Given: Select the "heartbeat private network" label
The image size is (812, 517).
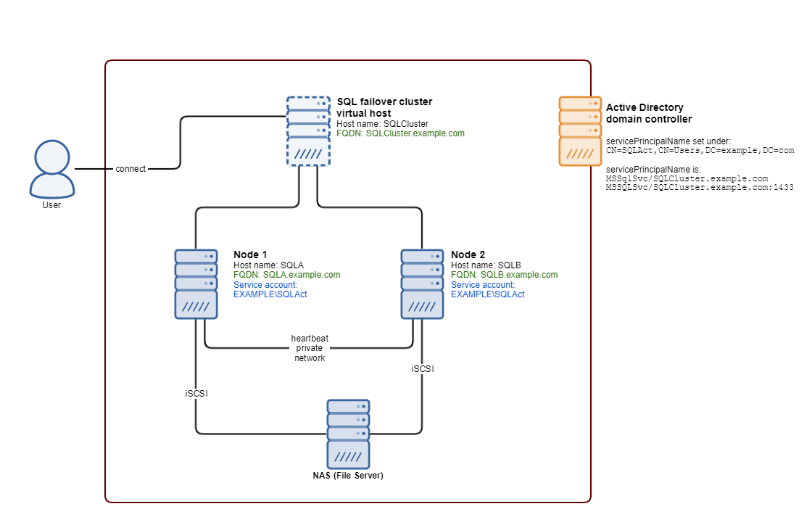Looking at the screenshot, I should tap(309, 349).
